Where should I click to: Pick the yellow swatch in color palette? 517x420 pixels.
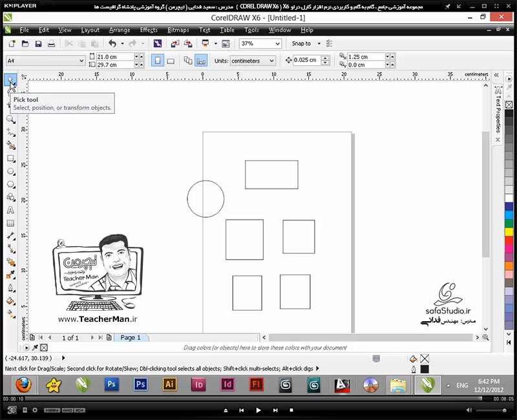pyautogui.click(x=509, y=232)
